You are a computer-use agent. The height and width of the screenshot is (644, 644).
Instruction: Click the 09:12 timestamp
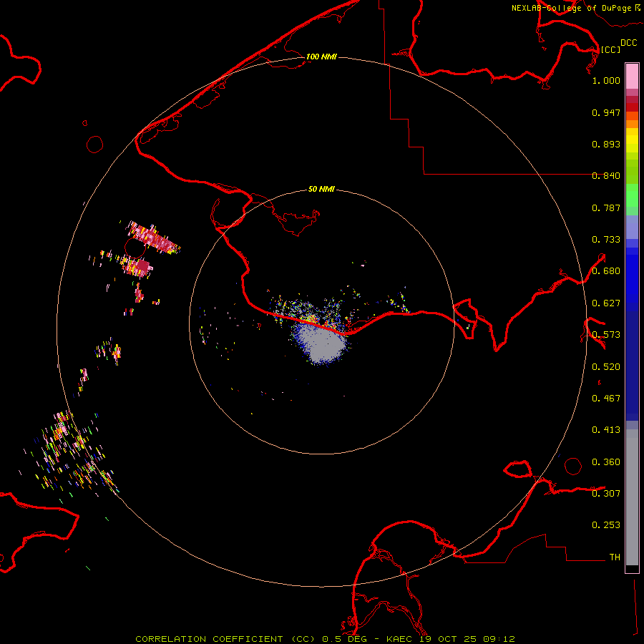[498, 639]
